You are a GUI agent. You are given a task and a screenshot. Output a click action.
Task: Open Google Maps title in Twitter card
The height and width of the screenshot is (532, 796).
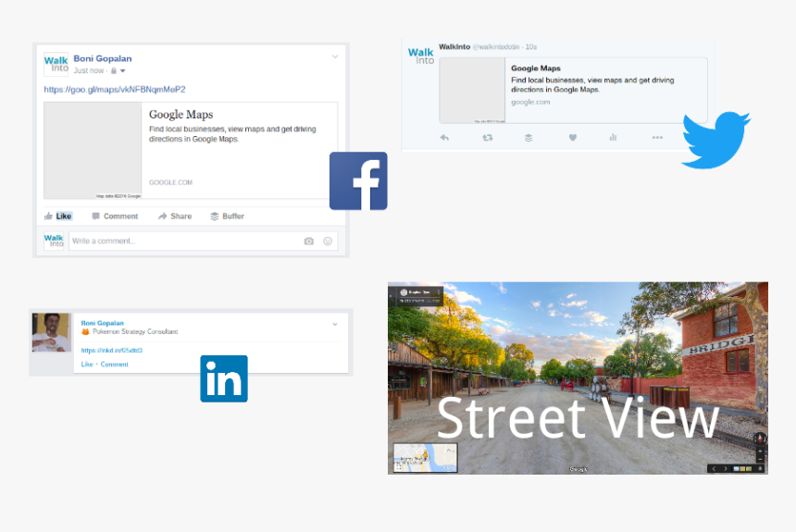(x=536, y=68)
